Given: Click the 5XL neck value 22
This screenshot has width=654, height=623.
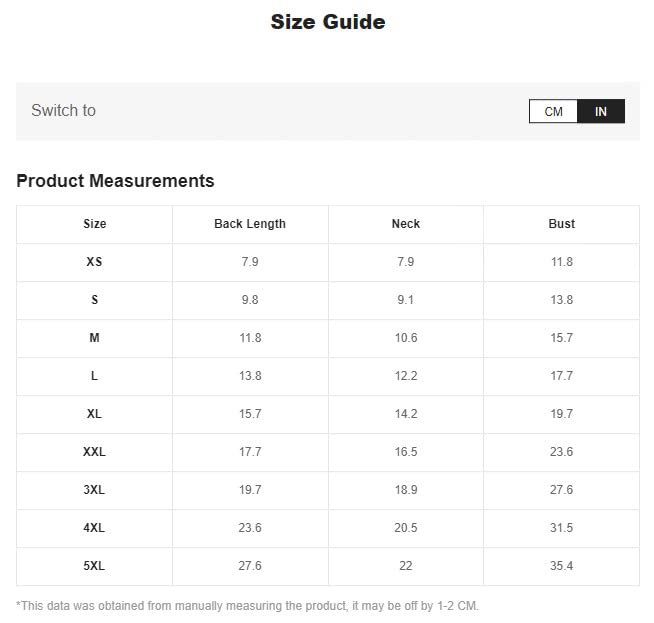Looking at the screenshot, I should coord(406,566).
